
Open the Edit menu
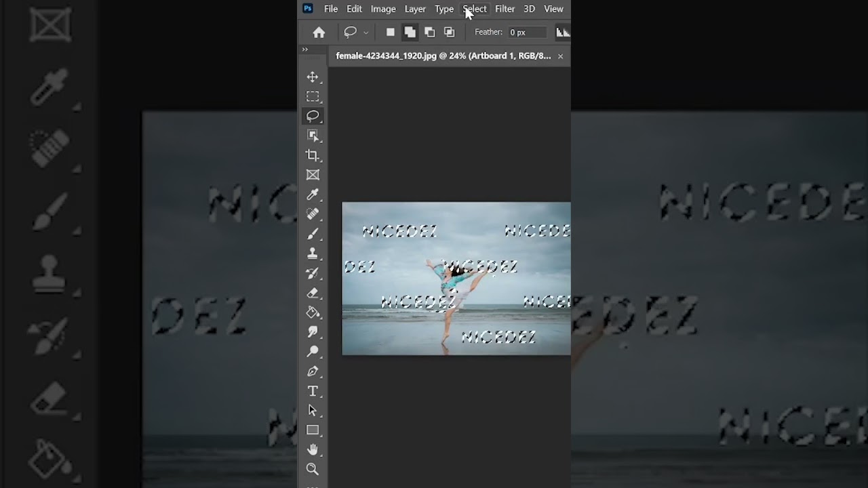coord(354,9)
